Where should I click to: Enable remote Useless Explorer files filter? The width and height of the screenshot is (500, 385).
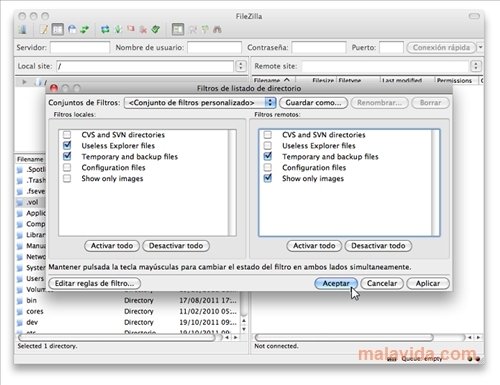[268, 145]
